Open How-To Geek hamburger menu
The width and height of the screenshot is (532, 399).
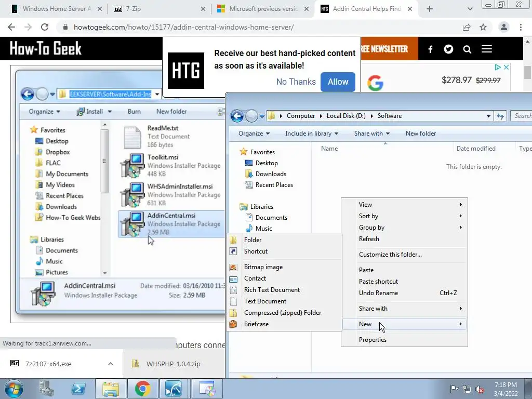click(x=486, y=49)
